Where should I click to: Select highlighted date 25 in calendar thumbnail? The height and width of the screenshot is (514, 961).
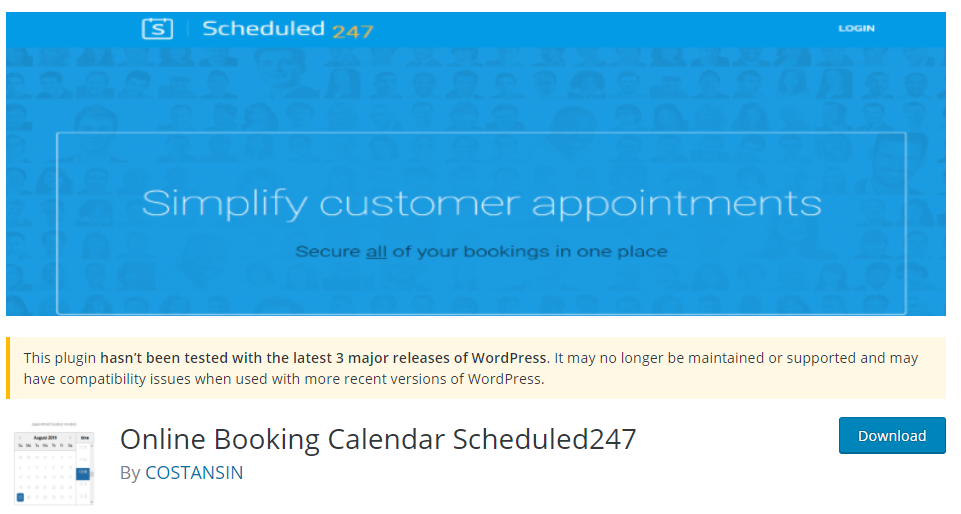pyautogui.click(x=20, y=497)
